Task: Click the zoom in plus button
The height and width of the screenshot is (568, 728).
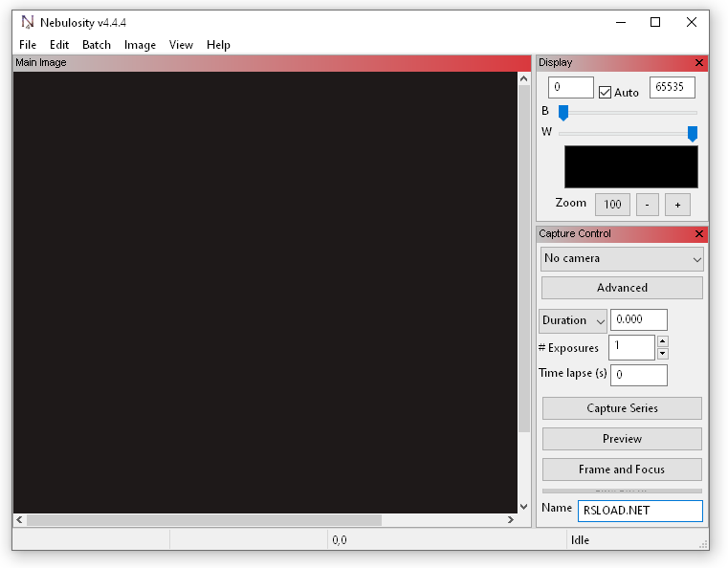Action: [x=677, y=205]
